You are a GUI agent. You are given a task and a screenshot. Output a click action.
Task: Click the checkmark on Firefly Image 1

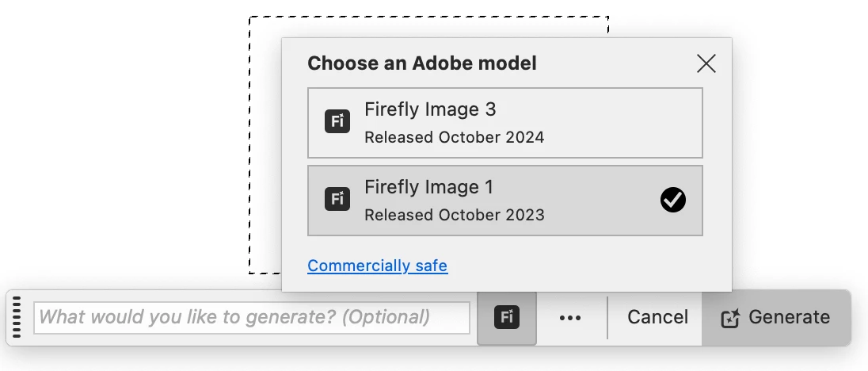tap(673, 201)
